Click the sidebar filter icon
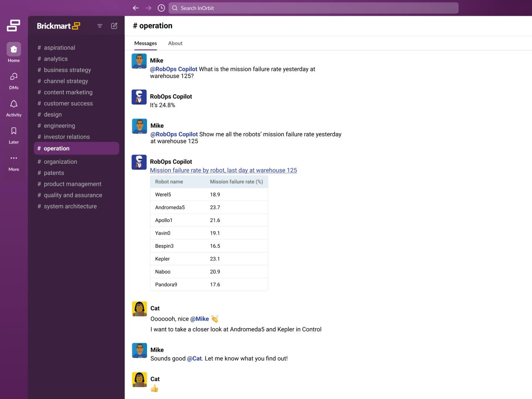 tap(100, 26)
